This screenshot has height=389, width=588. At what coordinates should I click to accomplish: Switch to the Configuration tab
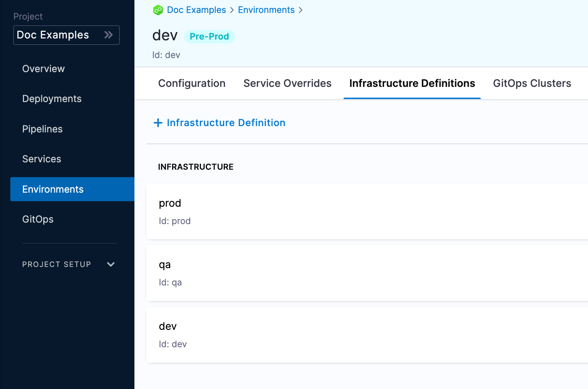[192, 84]
